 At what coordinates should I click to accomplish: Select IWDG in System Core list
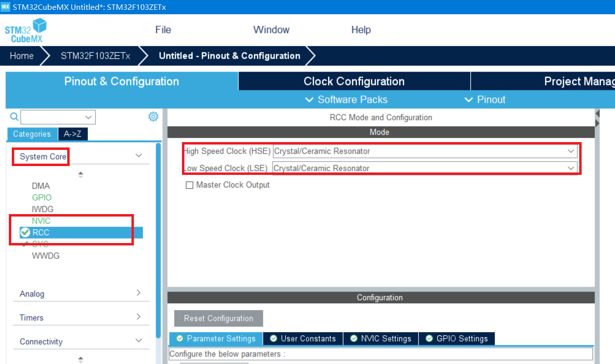point(43,209)
